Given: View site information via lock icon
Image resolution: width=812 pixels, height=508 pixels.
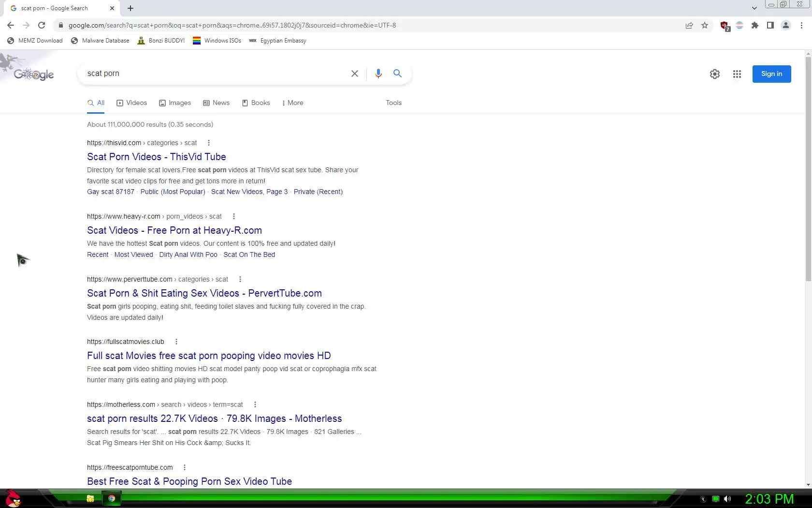Looking at the screenshot, I should point(60,25).
